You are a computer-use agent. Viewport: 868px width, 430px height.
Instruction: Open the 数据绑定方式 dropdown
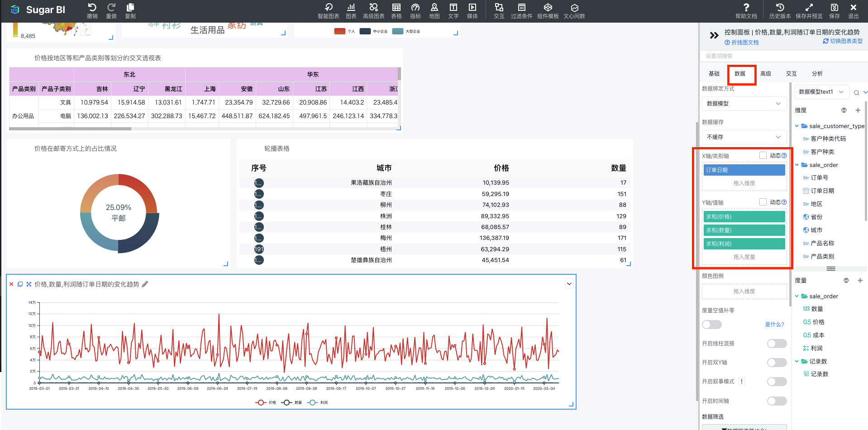coord(744,104)
